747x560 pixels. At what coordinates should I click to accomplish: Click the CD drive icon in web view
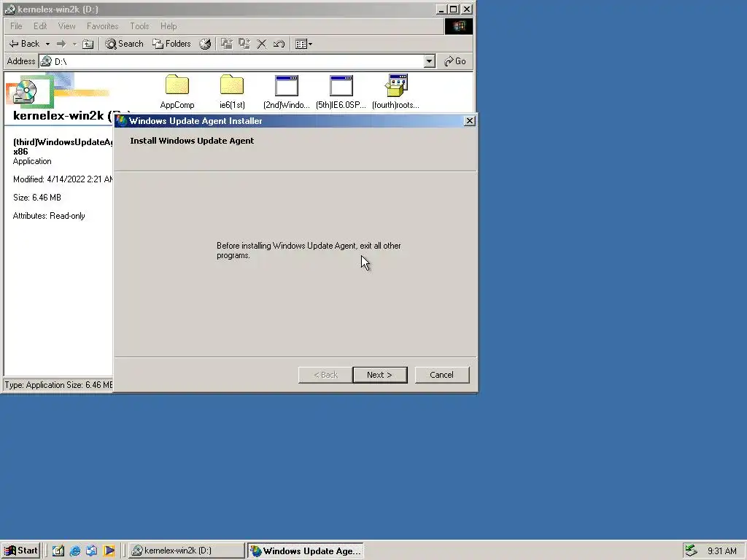(x=26, y=91)
